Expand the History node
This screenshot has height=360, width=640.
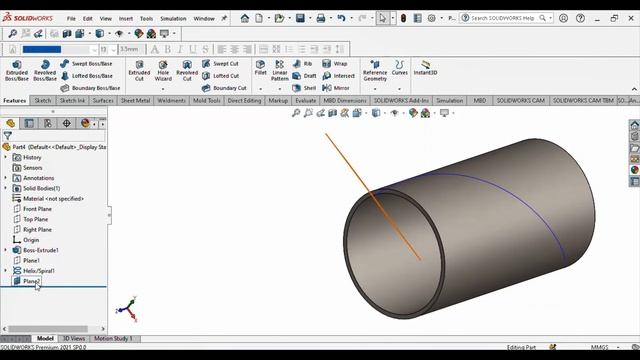click(x=6, y=157)
